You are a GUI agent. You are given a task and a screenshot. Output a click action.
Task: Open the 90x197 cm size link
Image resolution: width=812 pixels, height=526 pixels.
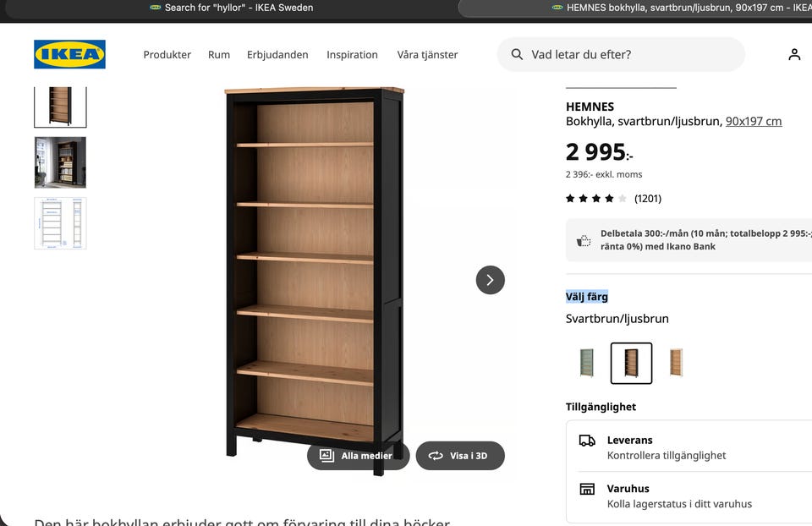click(x=754, y=121)
